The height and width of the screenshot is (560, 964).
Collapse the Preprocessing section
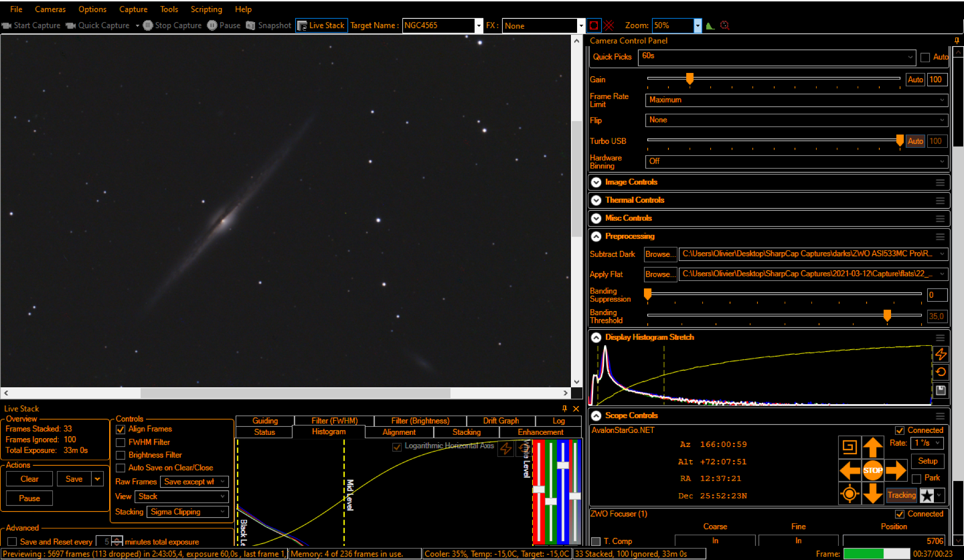pyautogui.click(x=596, y=236)
